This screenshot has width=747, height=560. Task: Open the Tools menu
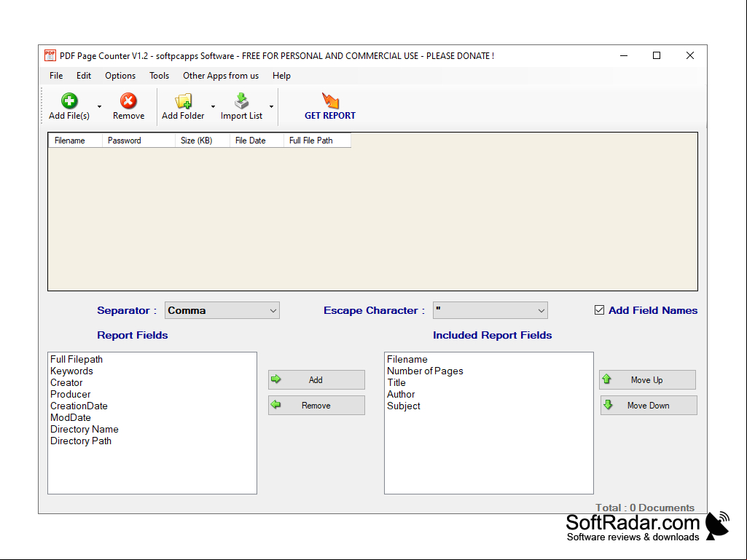click(159, 76)
